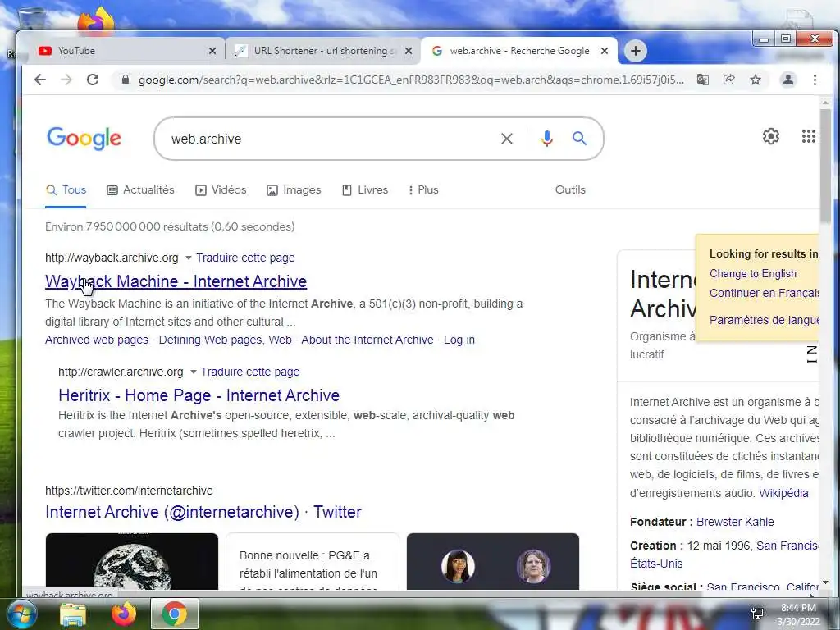Bookmark this page with the star

pos(756,80)
